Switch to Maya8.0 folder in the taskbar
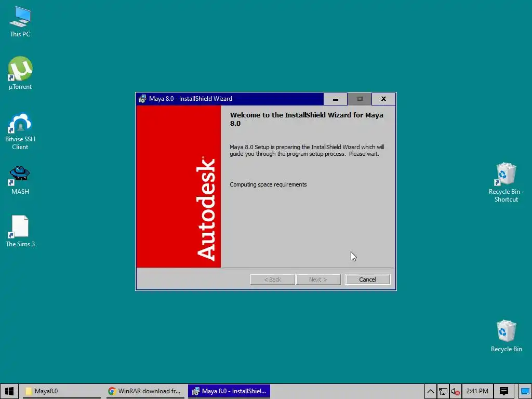This screenshot has height=399, width=532. 61,391
